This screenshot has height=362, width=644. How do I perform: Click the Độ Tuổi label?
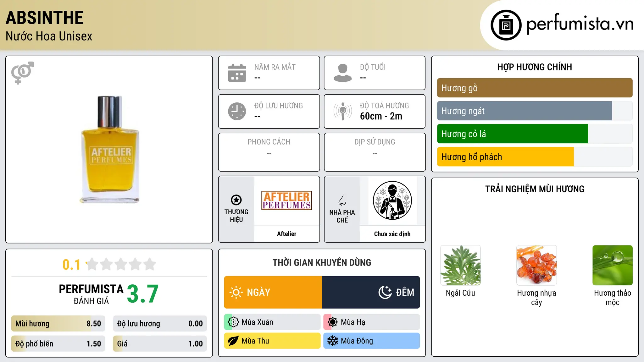(x=373, y=67)
